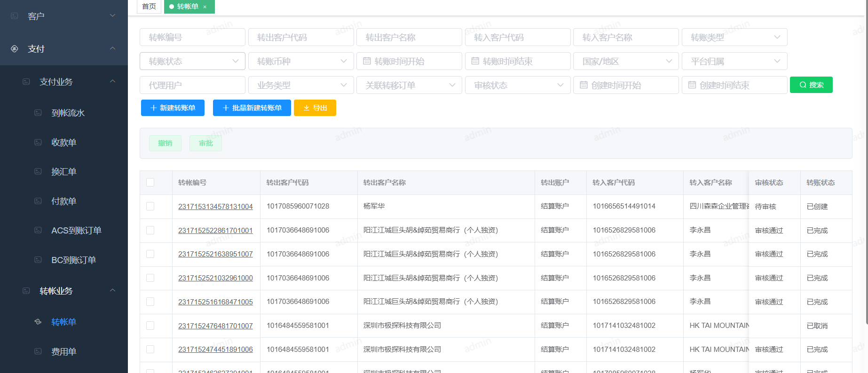
Task: Close the 转帐单 tab with the x icon
Action: (x=205, y=7)
